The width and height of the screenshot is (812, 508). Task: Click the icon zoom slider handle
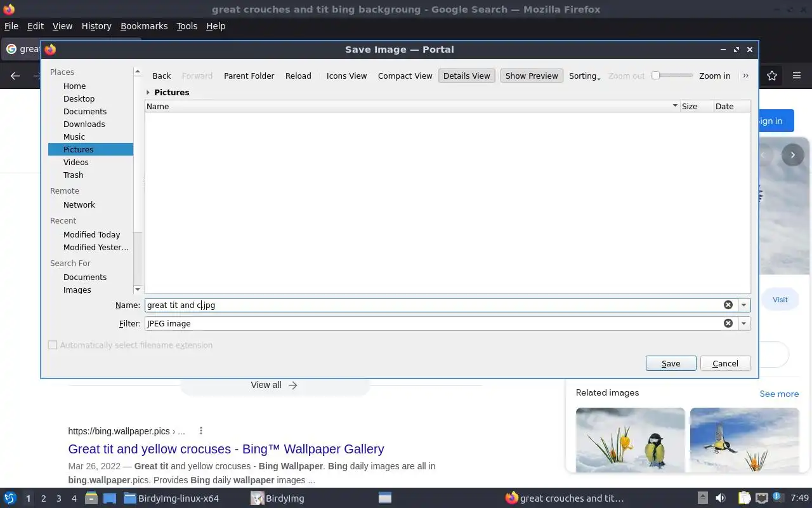[x=656, y=76]
